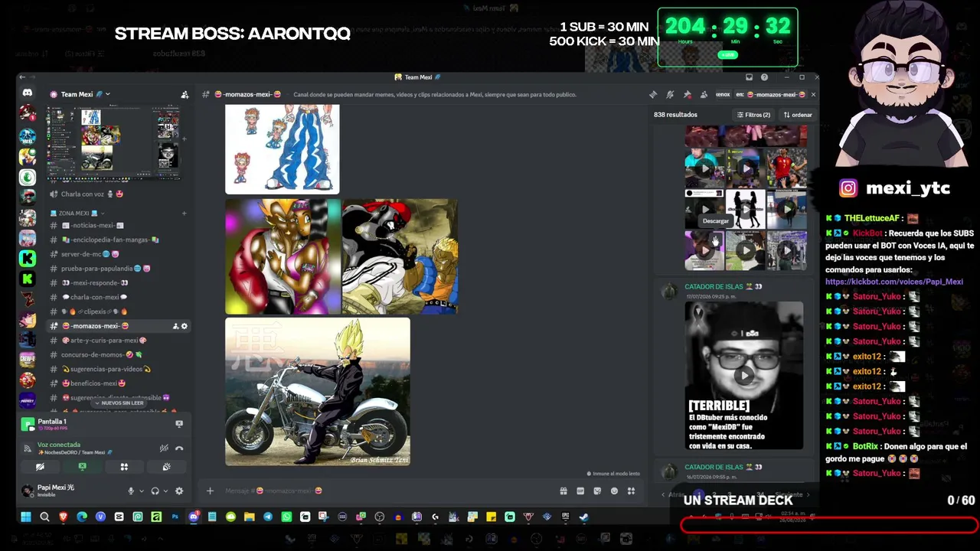Open Steam from the taskbar
The width and height of the screenshot is (980, 551).
(583, 517)
